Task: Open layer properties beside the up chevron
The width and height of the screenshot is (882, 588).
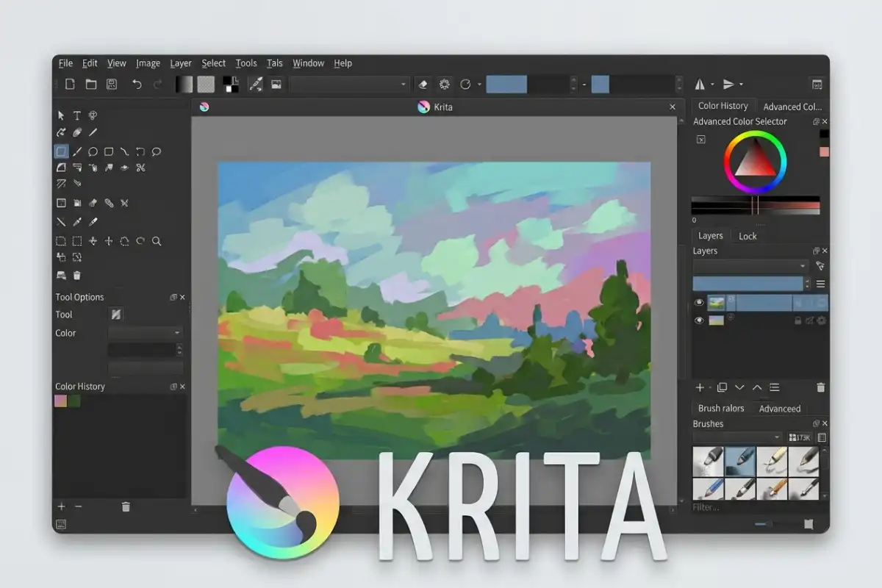Action: pyautogui.click(x=774, y=387)
